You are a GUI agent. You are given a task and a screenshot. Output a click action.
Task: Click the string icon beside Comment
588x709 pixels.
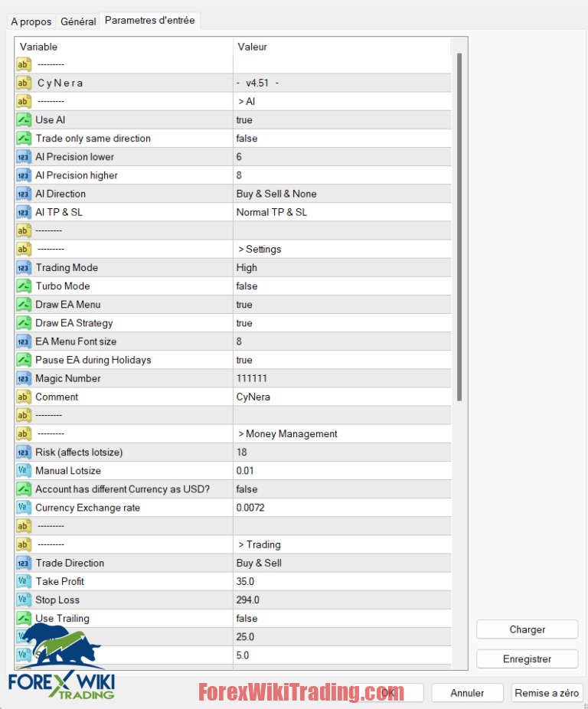[24, 397]
